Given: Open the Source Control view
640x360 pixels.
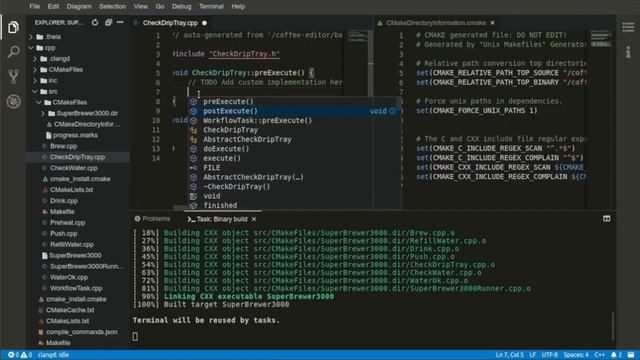Looking at the screenshot, I should [x=13, y=76].
